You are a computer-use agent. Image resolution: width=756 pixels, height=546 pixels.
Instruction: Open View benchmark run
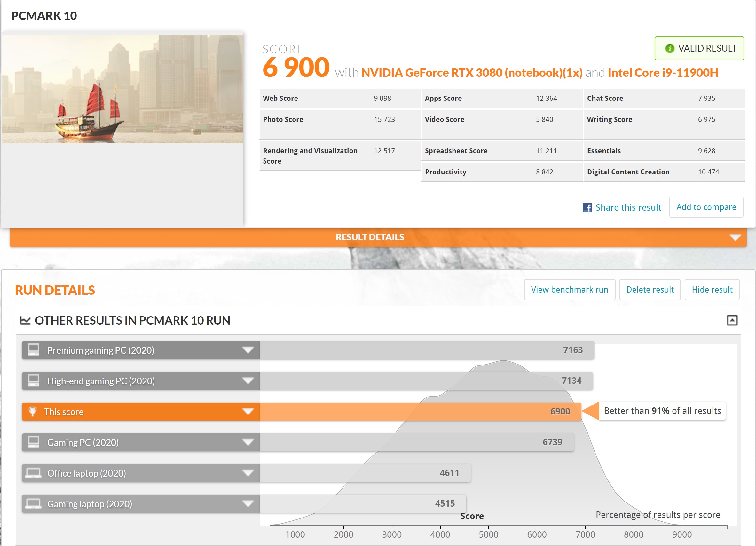coord(569,290)
